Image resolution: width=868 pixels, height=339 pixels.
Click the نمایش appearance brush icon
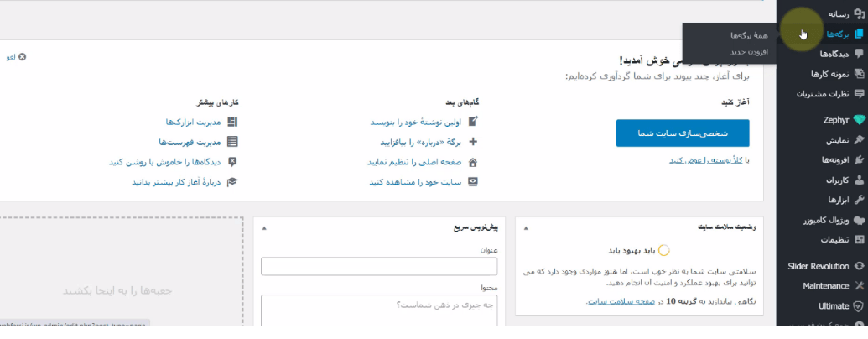(x=859, y=140)
